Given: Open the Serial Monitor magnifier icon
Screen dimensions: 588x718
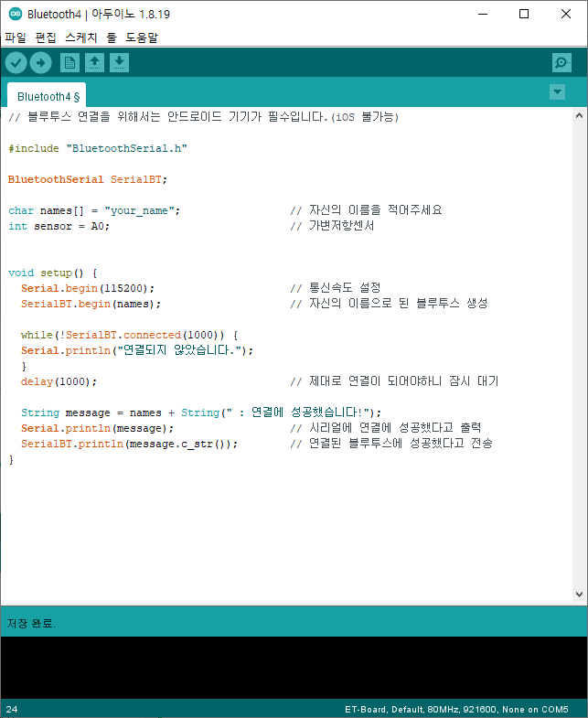Looking at the screenshot, I should click(x=561, y=63).
